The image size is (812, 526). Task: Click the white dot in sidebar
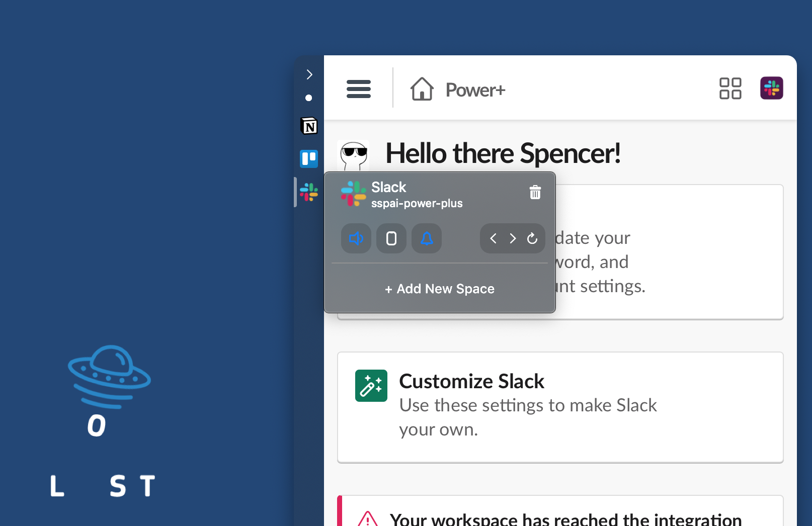pos(309,98)
